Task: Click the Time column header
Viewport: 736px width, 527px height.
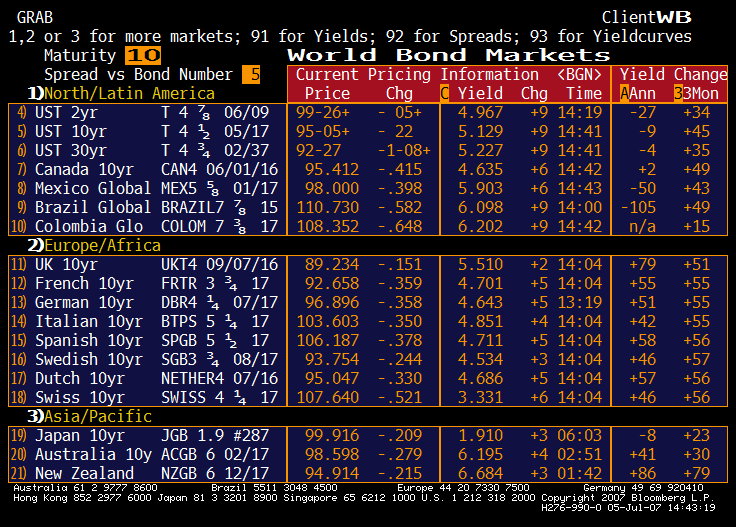Action: click(x=583, y=93)
